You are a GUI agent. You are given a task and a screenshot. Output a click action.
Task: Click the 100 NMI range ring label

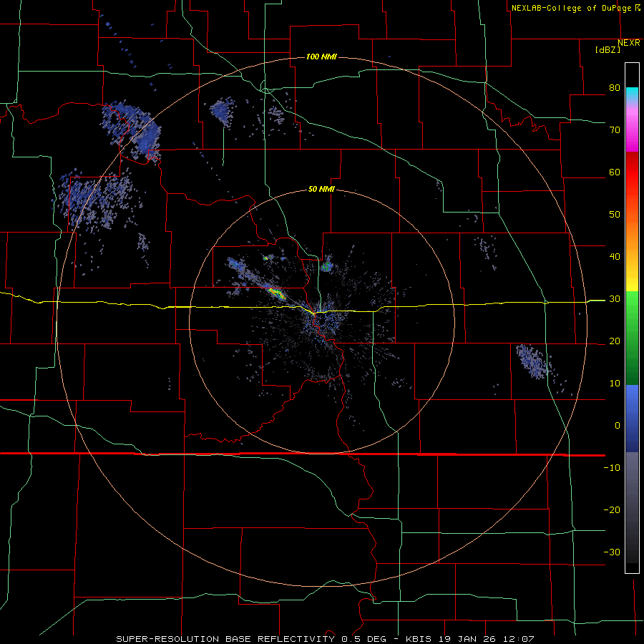pos(321,57)
